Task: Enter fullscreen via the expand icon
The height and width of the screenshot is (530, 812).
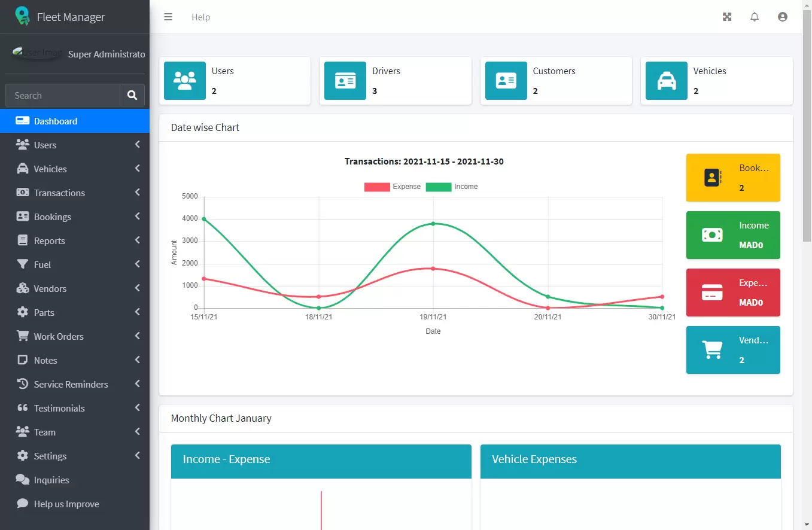Action: tap(727, 17)
